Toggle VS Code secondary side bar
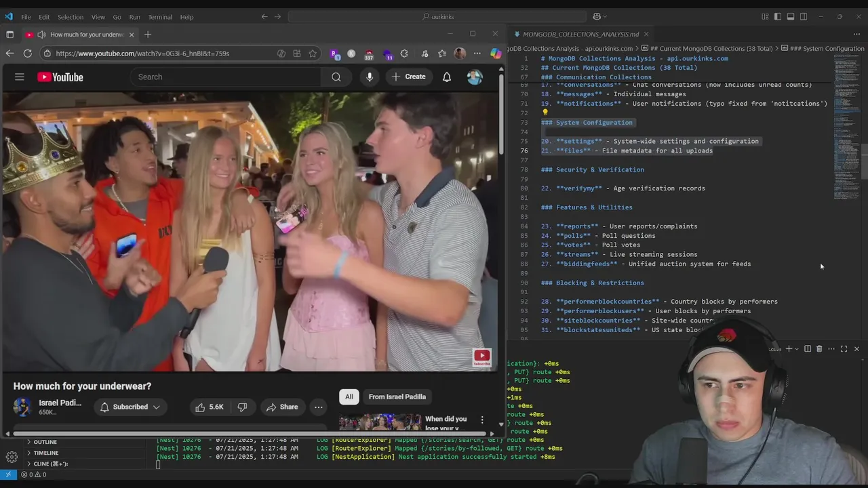This screenshot has height=488, width=868. coord(804,16)
